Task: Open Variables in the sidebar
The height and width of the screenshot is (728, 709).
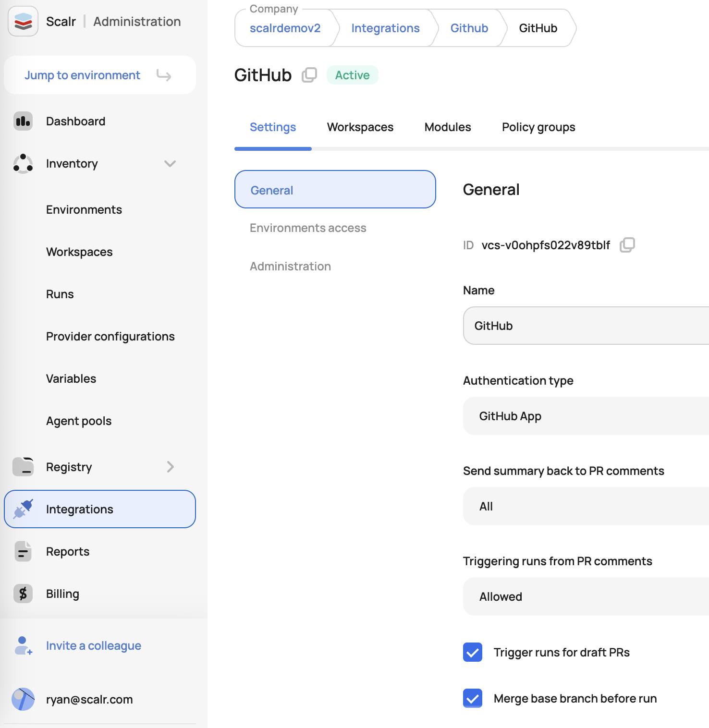Action: (71, 379)
